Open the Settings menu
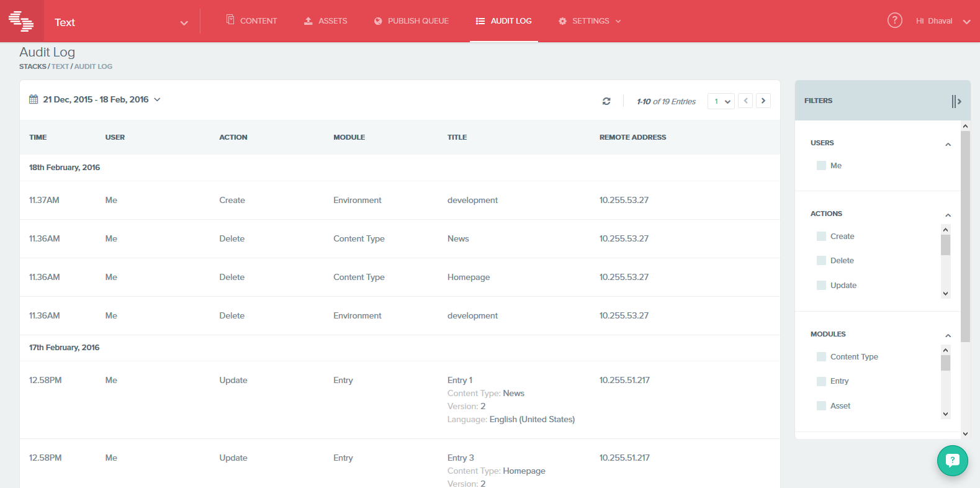980x488 pixels. click(x=590, y=20)
